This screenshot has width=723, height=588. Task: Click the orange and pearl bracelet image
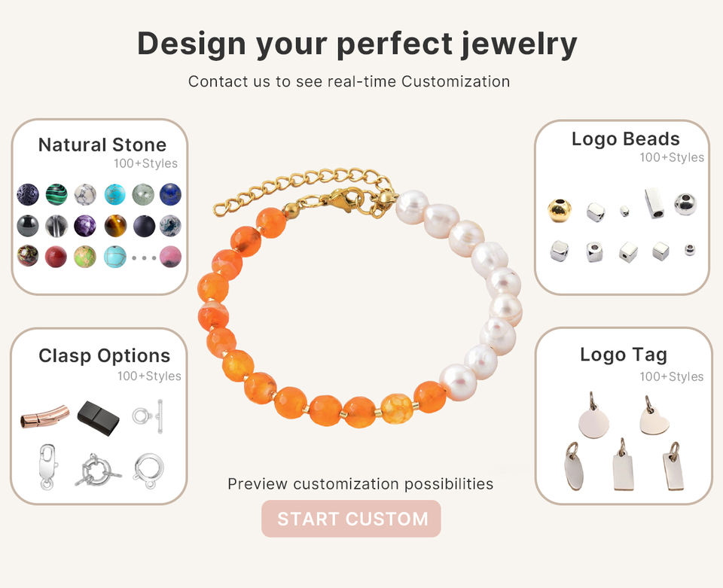coord(361,301)
